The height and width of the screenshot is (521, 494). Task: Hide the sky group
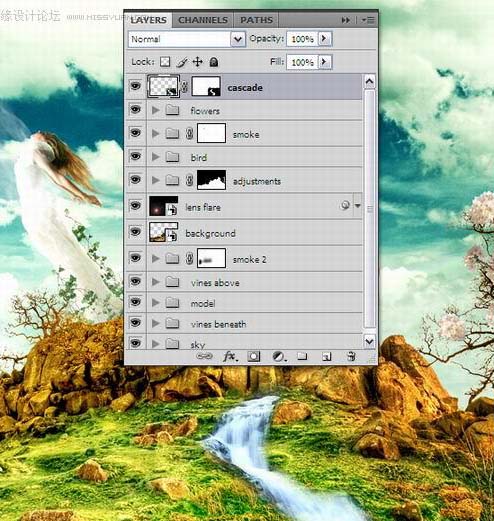[135, 343]
